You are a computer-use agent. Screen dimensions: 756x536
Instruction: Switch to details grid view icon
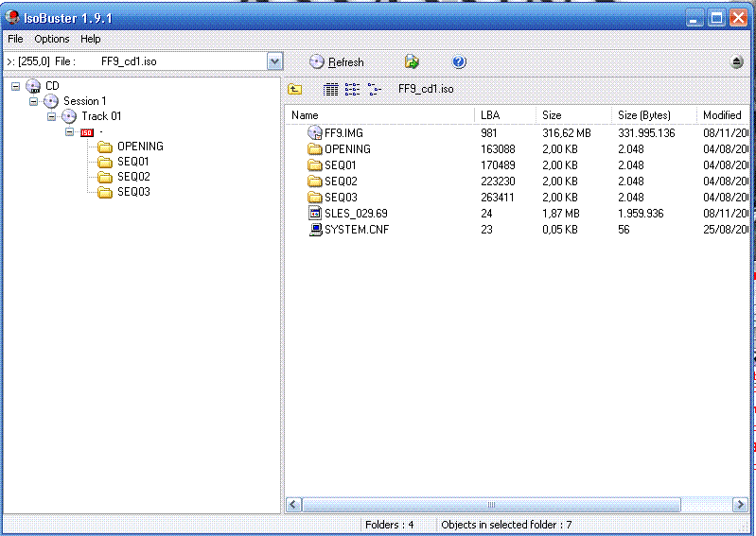tap(331, 89)
